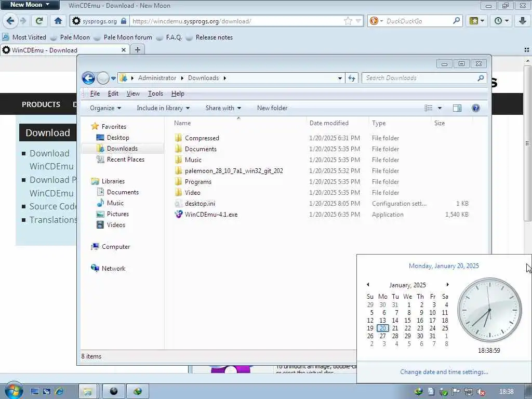This screenshot has height=399, width=532.
Task: Open the Help menu in Explorer
Action: point(178,94)
